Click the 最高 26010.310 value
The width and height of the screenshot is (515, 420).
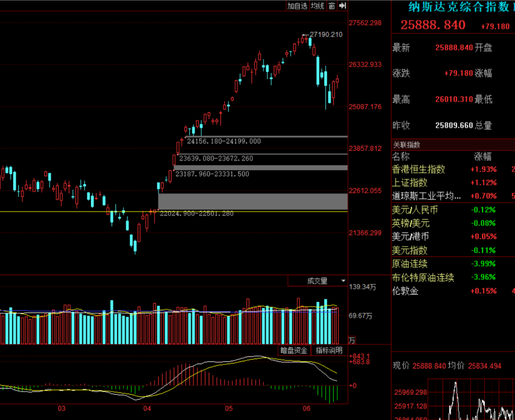coord(454,99)
